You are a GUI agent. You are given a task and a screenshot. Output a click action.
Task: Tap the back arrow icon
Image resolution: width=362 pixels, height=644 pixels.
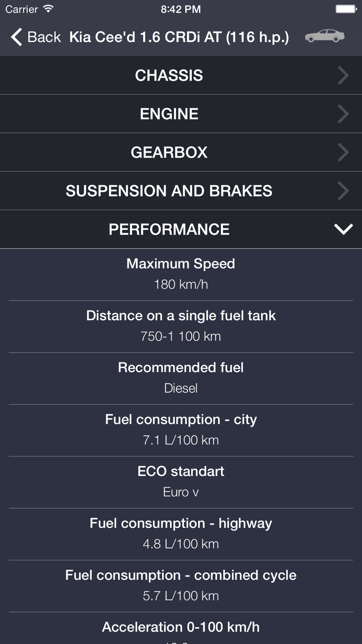pos(16,37)
